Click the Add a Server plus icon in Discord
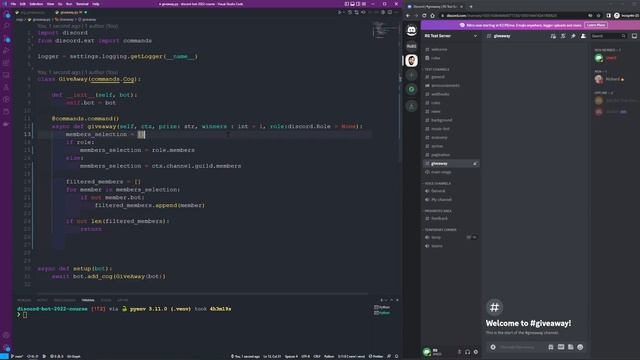The width and height of the screenshot is (640, 360). [x=411, y=75]
